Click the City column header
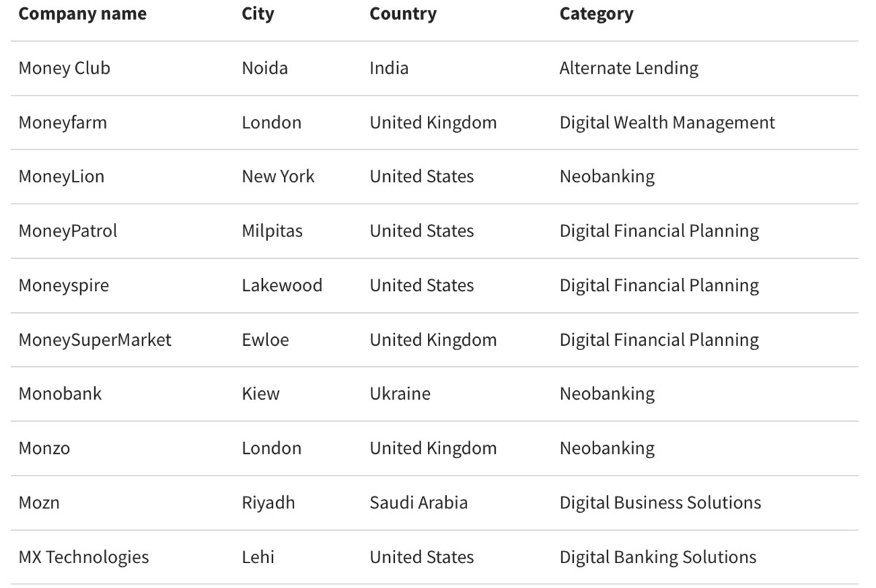The image size is (876, 588). (258, 14)
